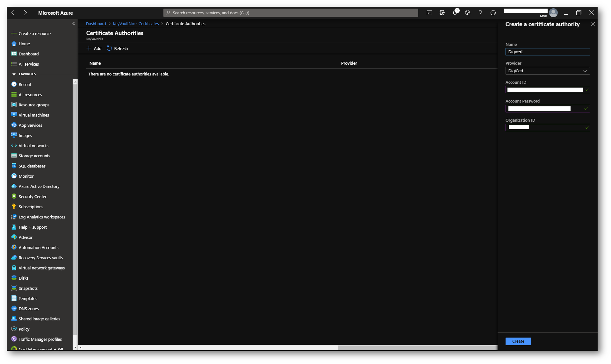The image size is (611, 364).
Task: Click the Account Password field
Action: coord(547,109)
